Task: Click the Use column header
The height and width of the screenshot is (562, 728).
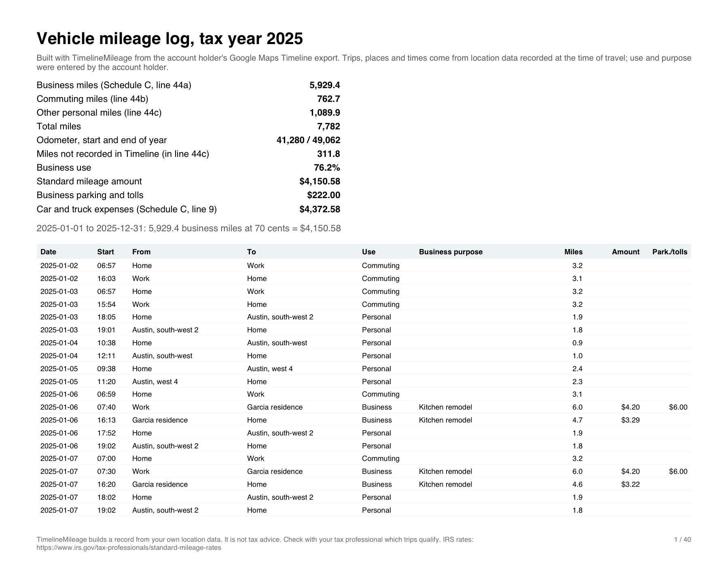Action: click(368, 252)
